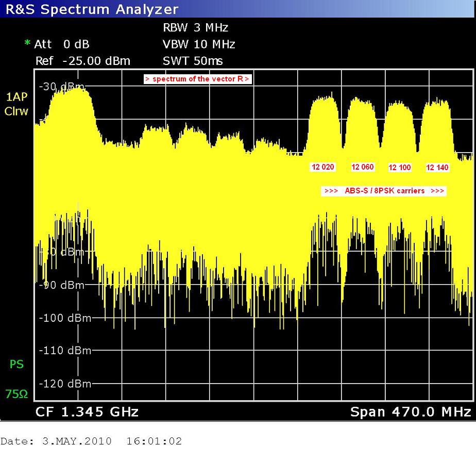Click the green PS status indicator
Screen dimensions: 476x462
16,365
